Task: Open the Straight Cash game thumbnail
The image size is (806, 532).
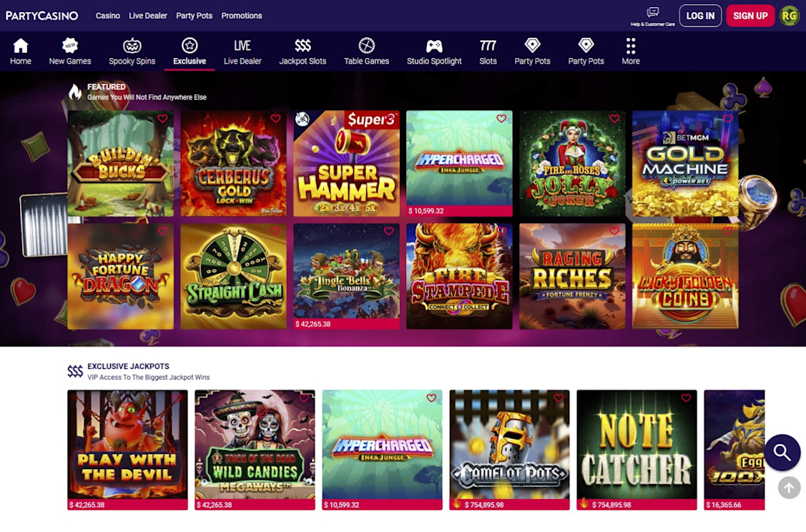Action: (233, 276)
